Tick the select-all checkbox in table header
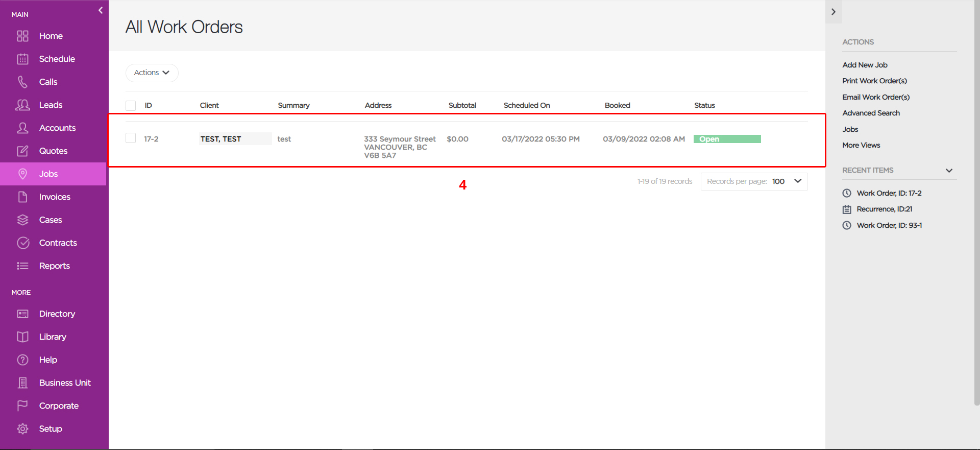 131,106
